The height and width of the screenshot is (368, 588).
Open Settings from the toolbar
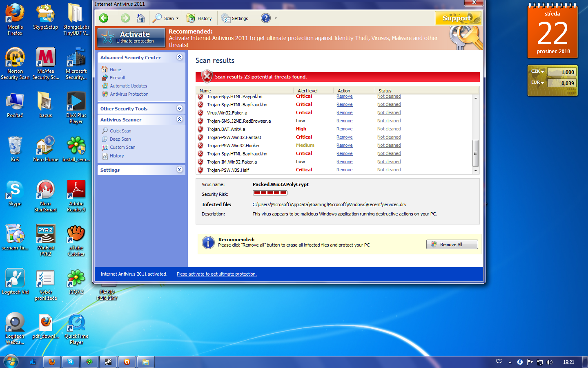(x=235, y=18)
